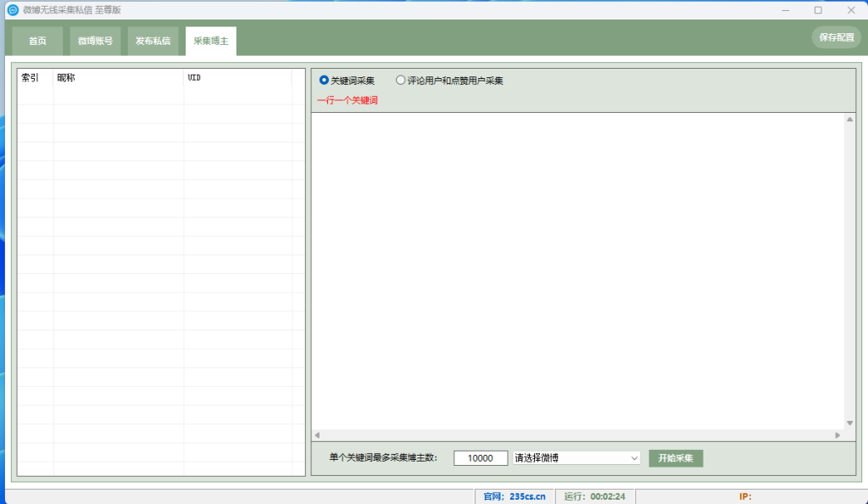Switch to the 首页 tab

pos(37,41)
